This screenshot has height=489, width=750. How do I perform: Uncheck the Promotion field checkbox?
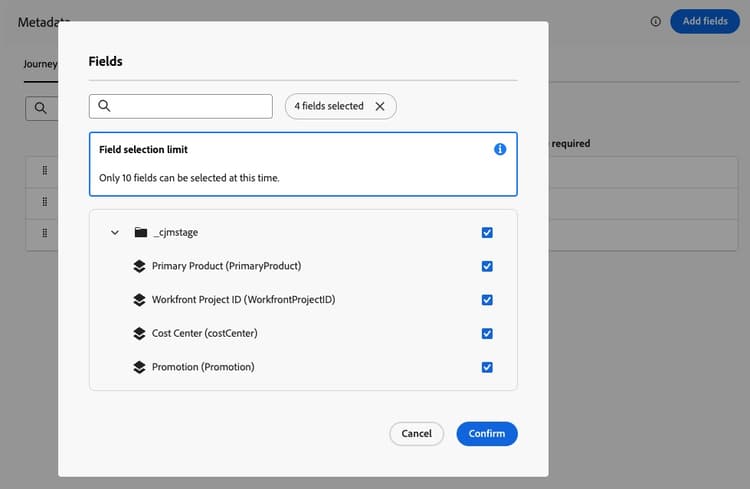487,367
